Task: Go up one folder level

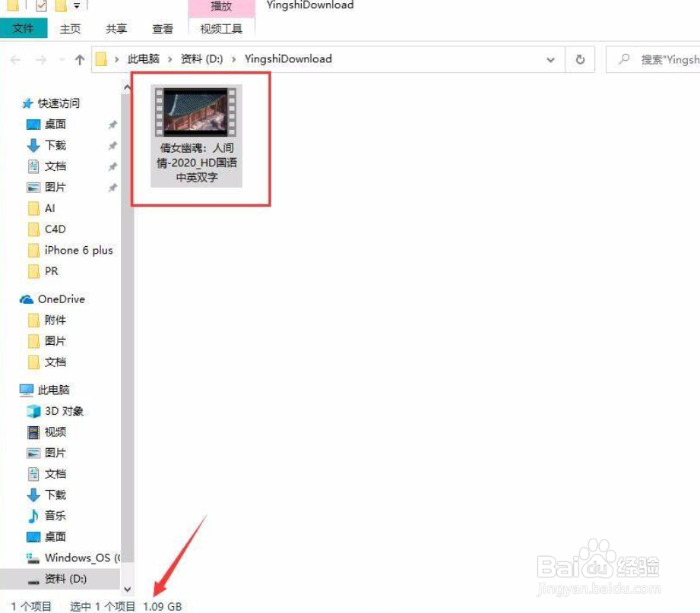Action: tap(80, 59)
